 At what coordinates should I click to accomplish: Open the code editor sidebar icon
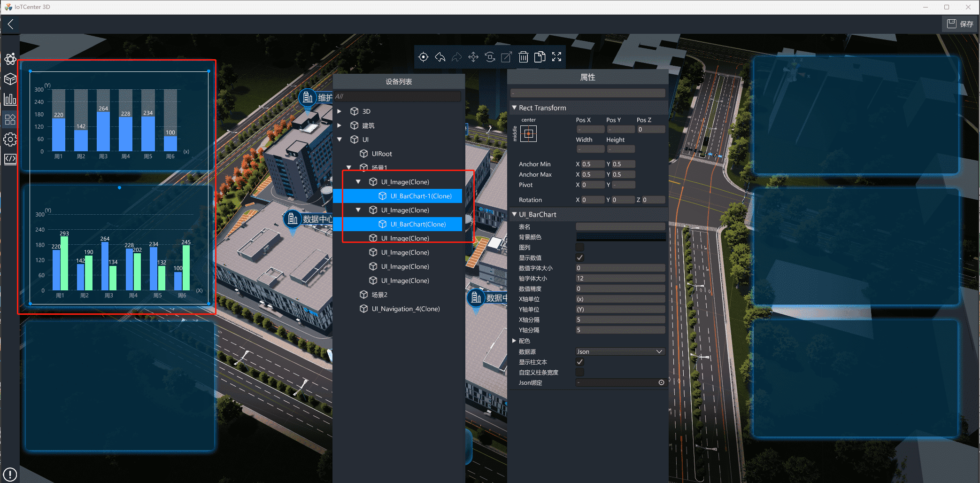(10, 159)
